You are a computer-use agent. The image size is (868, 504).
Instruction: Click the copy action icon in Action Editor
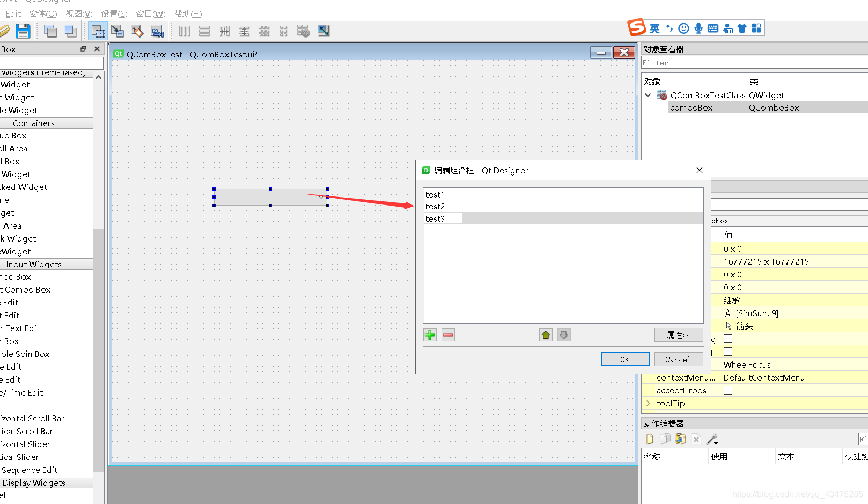(665, 439)
